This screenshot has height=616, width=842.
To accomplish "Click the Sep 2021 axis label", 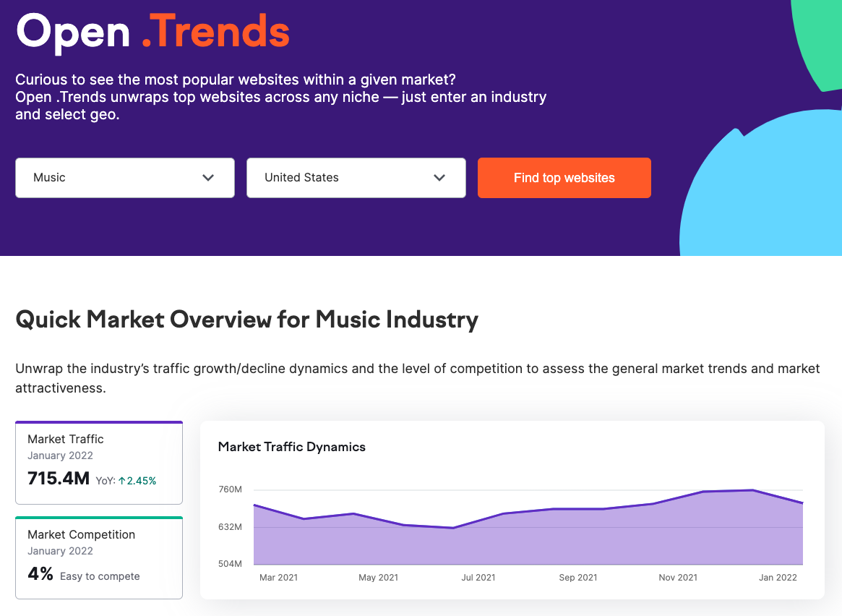I will (x=578, y=578).
